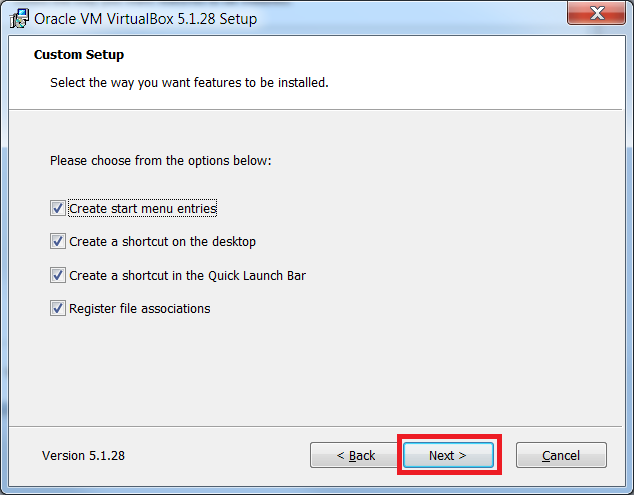Disable the Quick Launch Bar shortcut checkbox
The width and height of the screenshot is (634, 495).
[x=58, y=275]
